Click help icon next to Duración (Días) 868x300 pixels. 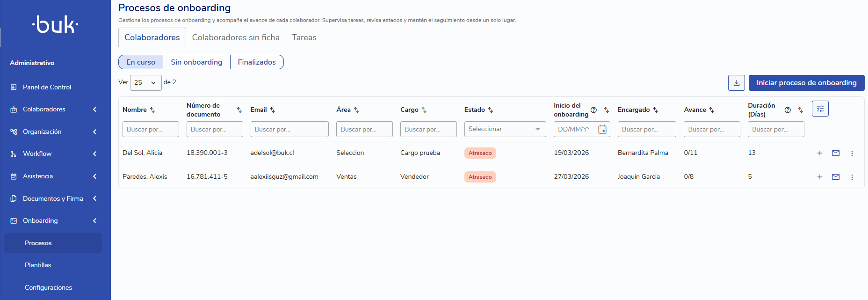(788, 110)
